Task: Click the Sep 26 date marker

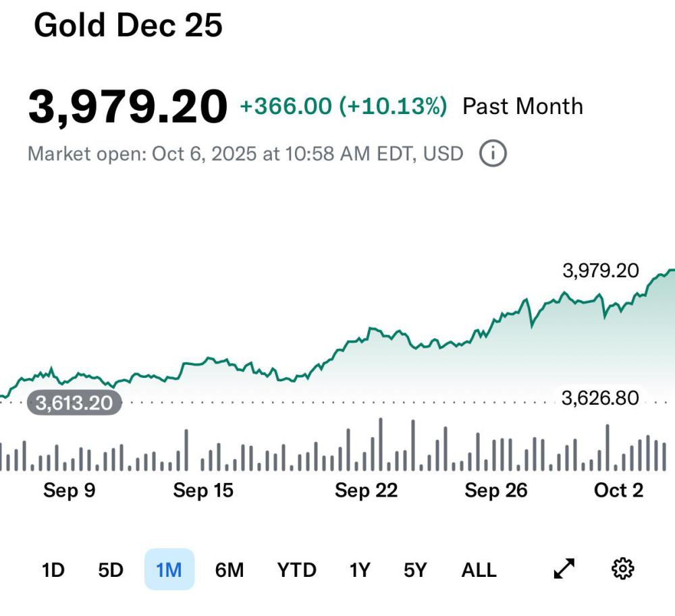Action: (x=495, y=491)
